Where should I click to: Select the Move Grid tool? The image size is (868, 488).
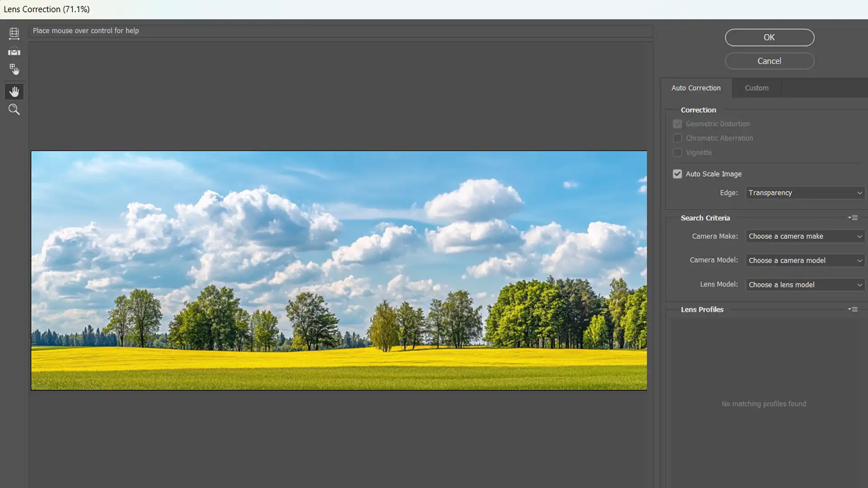pyautogui.click(x=14, y=70)
